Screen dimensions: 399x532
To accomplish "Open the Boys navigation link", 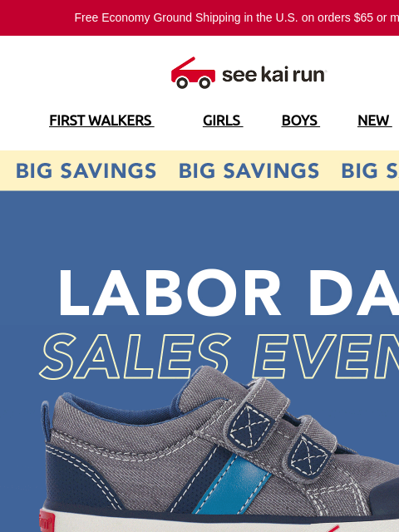I will [301, 121].
